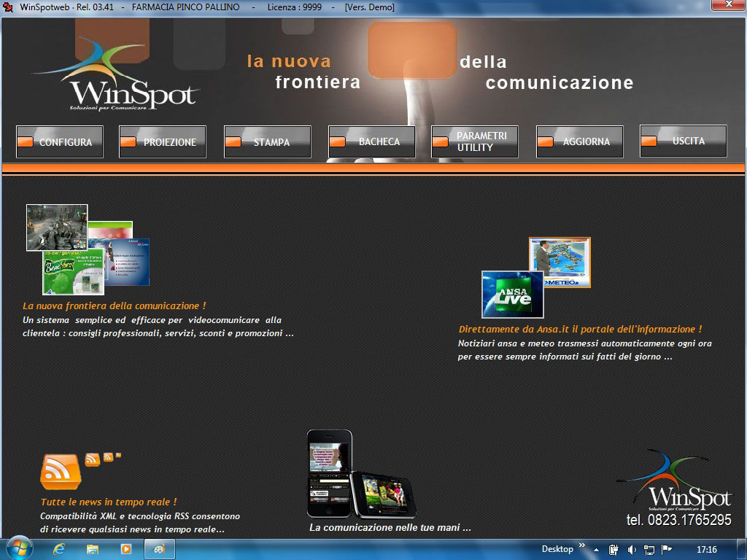Click the volume speaker icon in tray
Viewport: 747px width, 560px height.
point(632,550)
